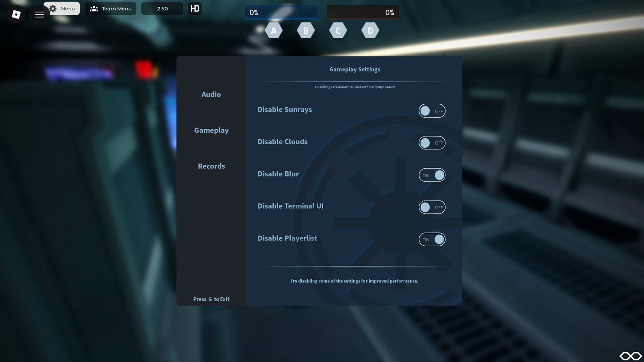
Task: Switch to the Audio settings tab
Action: (211, 94)
